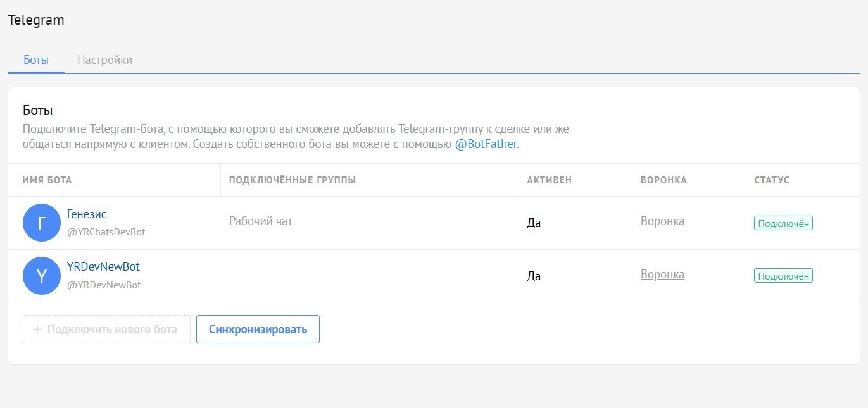The height and width of the screenshot is (408, 868).
Task: Click the Синхронизировать button
Action: pos(258,330)
